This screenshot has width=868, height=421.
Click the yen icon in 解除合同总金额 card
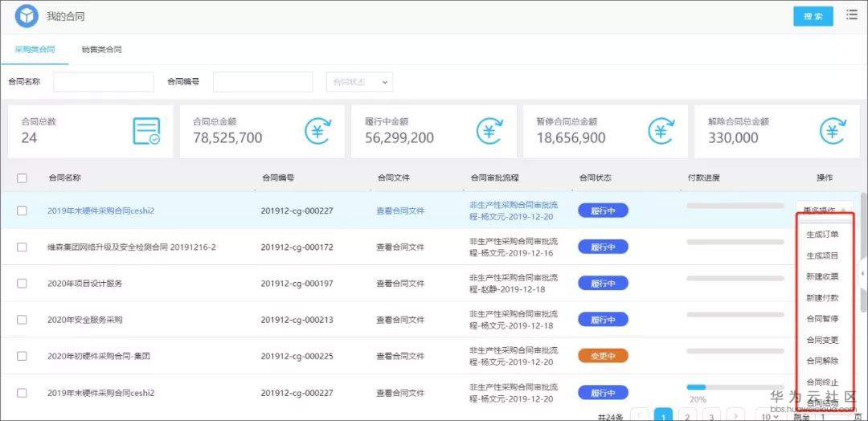[833, 131]
